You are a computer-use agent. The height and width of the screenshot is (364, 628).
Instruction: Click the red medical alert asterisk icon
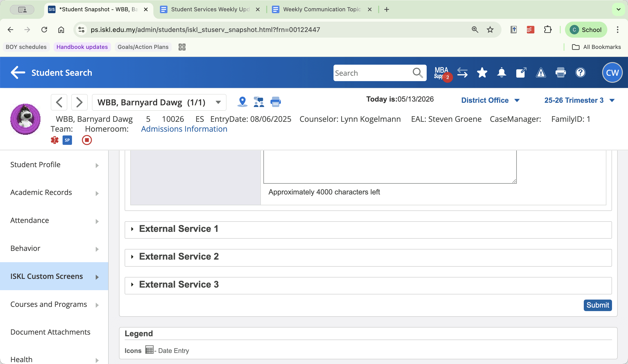[55, 140]
